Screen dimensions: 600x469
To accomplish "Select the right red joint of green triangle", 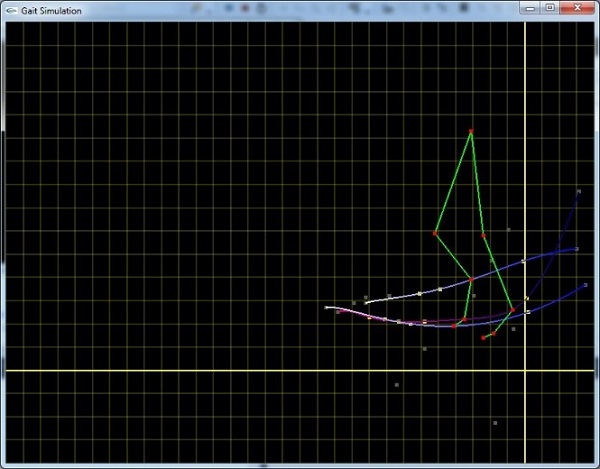I will tap(483, 235).
